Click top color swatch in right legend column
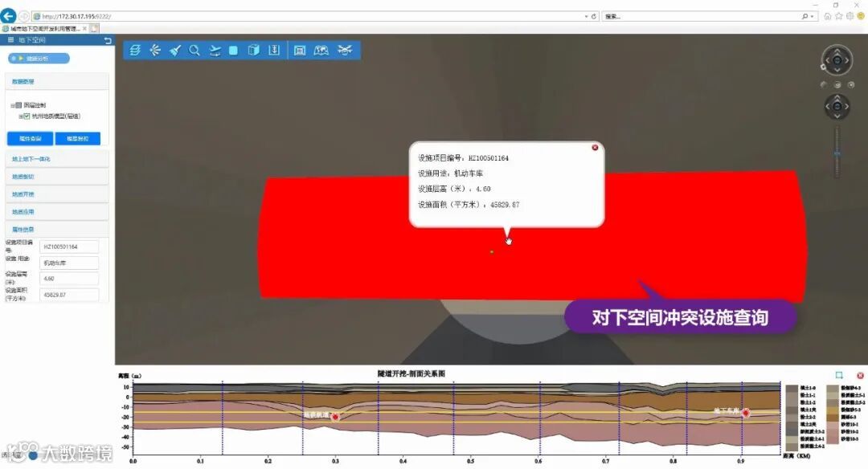The width and height of the screenshot is (868, 469). pyautogui.click(x=833, y=388)
